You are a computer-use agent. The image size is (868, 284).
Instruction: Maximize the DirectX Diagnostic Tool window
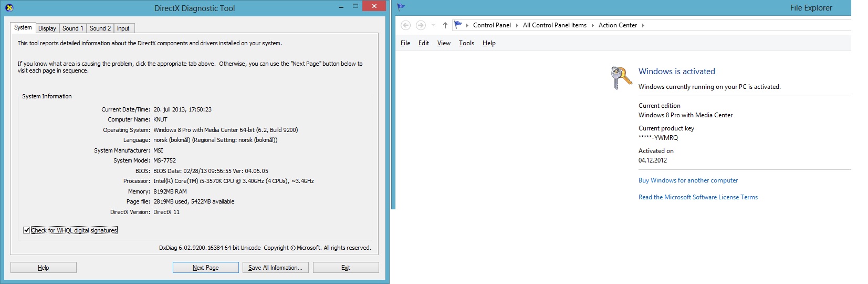(355, 6)
